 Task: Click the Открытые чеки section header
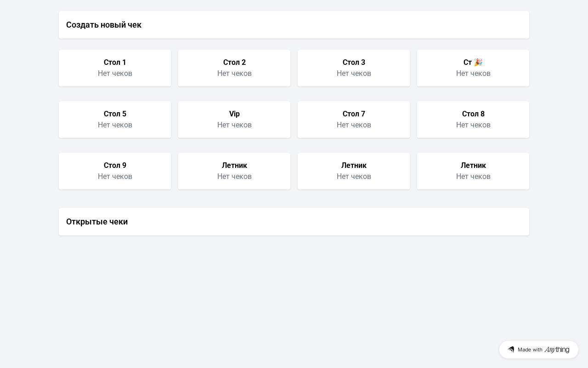point(97,222)
